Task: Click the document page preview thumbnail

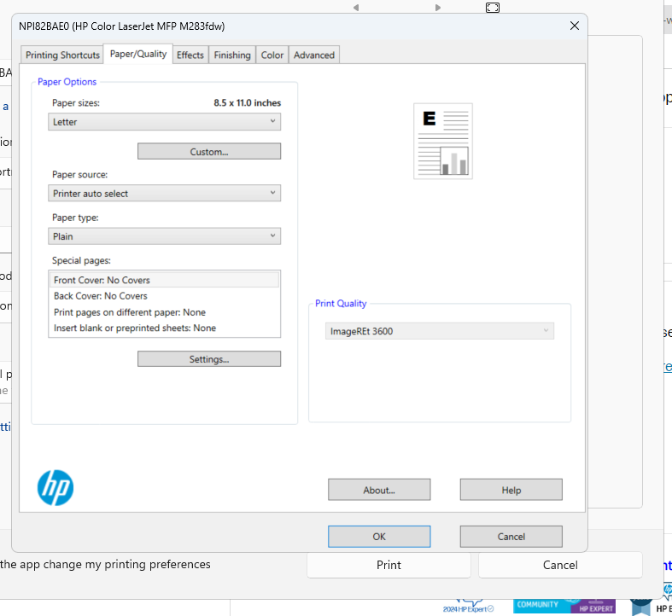Action: [443, 141]
